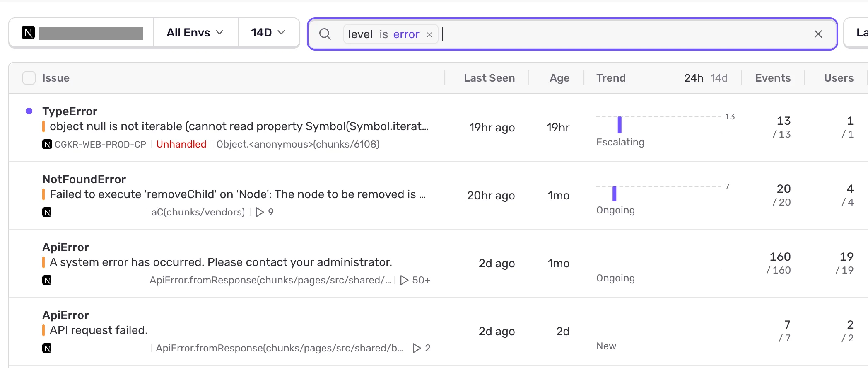868x368 pixels.
Task: Click the search magnifier icon
Action: (325, 34)
